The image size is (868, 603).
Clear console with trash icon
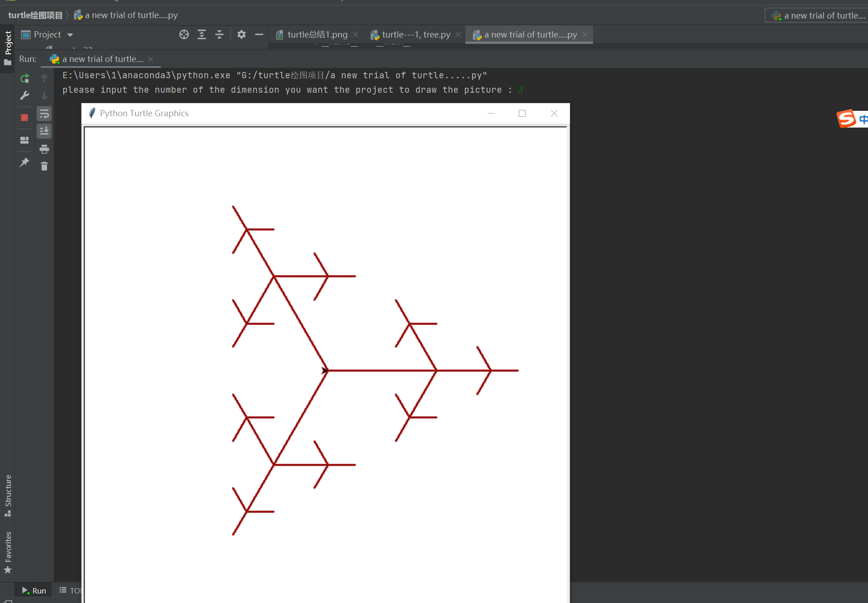44,166
